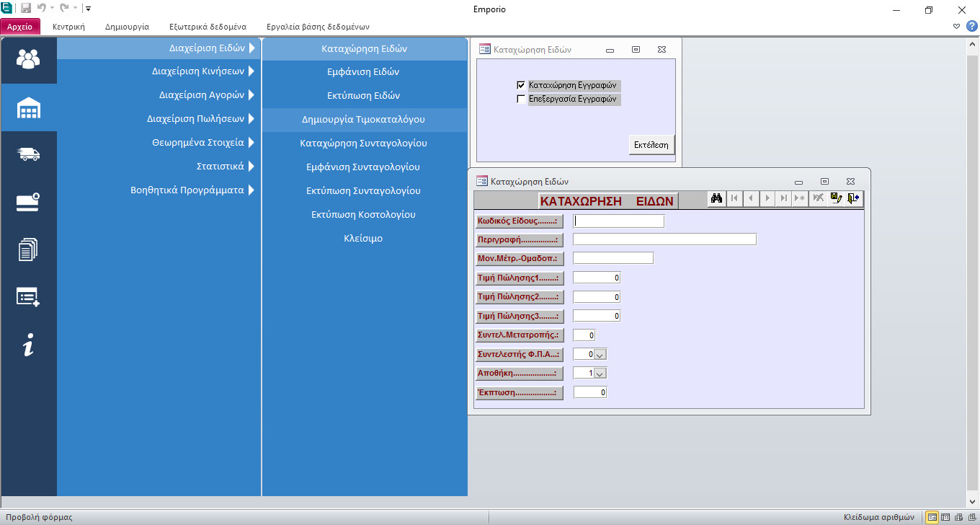Open the Συντελεστής Φ.Π.Α. dropdown
980x525 pixels.
coord(601,354)
